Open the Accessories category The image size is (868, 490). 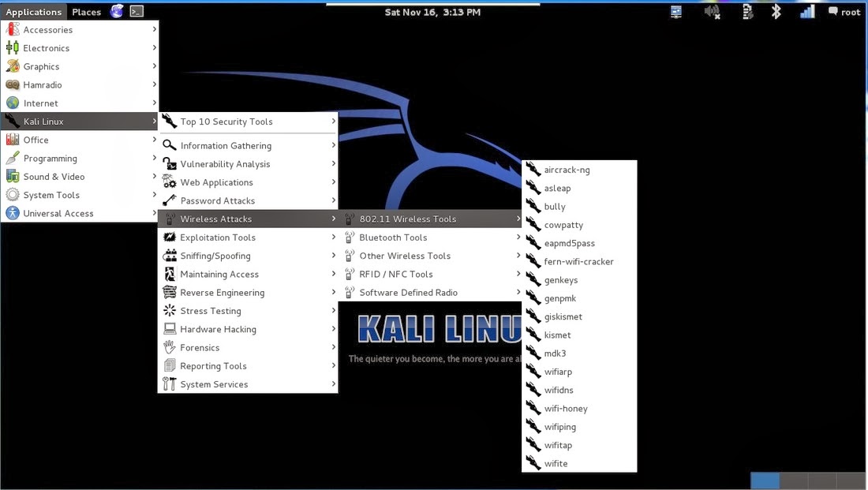tap(80, 30)
